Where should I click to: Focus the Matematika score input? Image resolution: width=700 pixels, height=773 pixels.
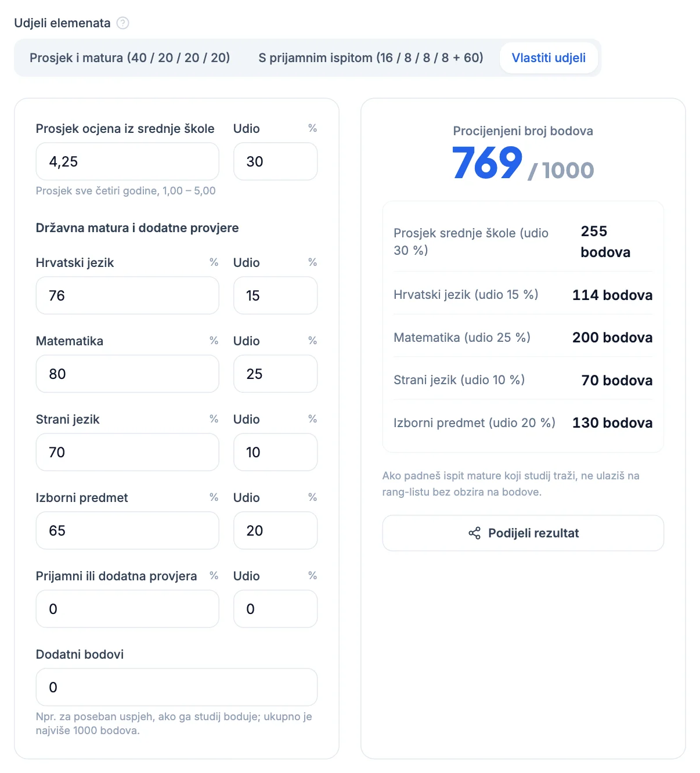coord(128,374)
